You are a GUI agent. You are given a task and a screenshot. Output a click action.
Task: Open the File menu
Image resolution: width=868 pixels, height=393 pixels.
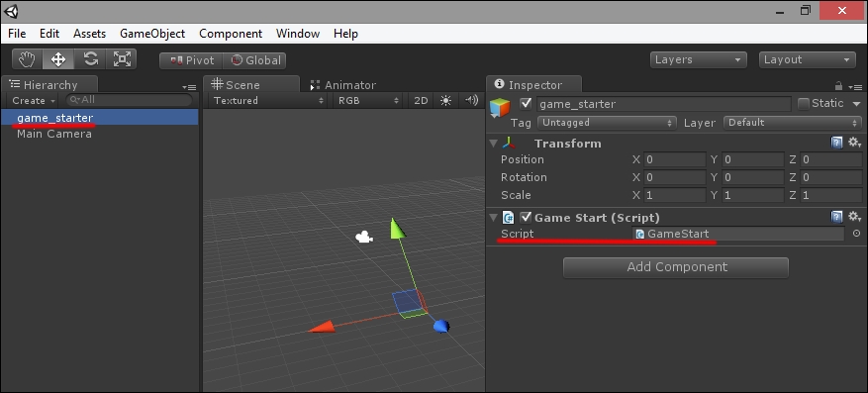point(17,34)
